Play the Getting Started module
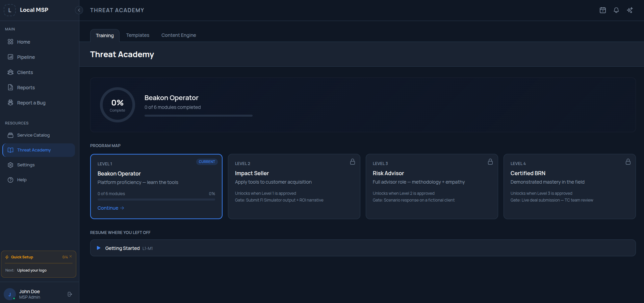 click(99, 248)
